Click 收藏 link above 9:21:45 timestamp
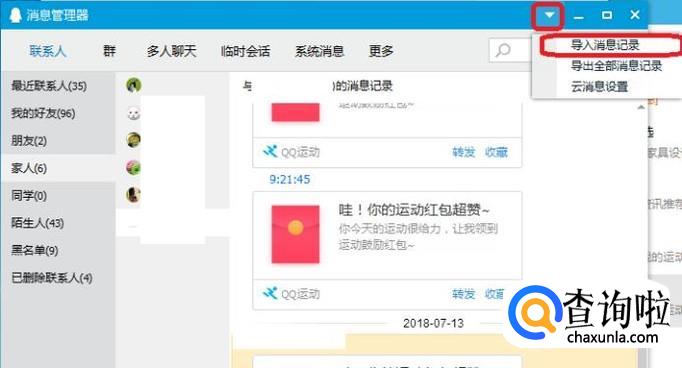Screen dimensions: 682x368 pos(496,152)
